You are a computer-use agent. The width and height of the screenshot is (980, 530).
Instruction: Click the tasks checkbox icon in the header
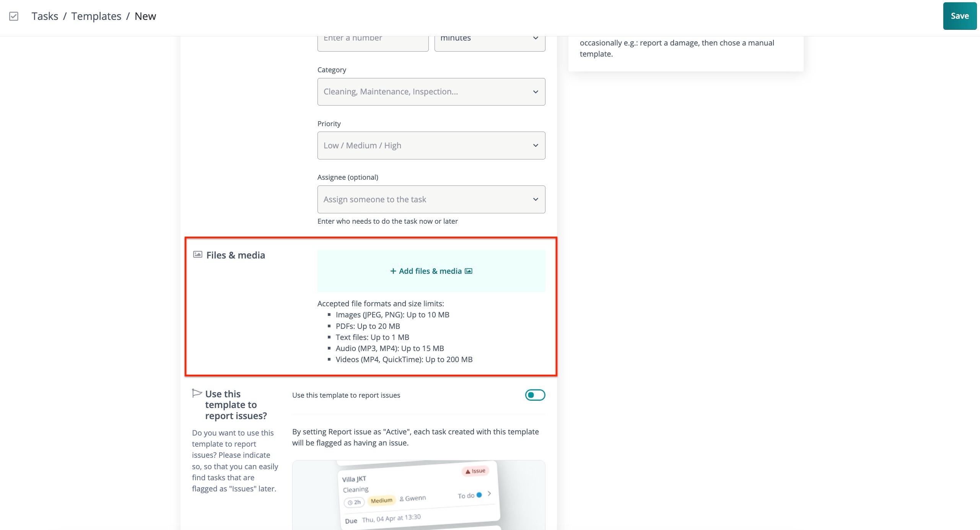(x=14, y=16)
